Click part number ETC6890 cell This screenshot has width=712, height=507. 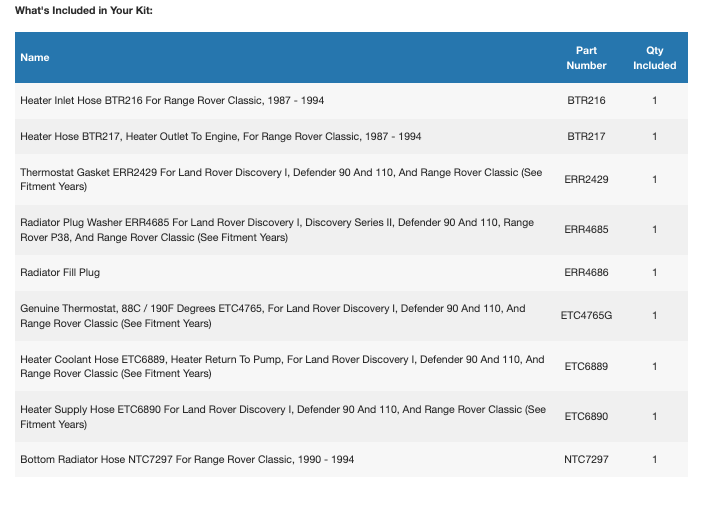(586, 416)
